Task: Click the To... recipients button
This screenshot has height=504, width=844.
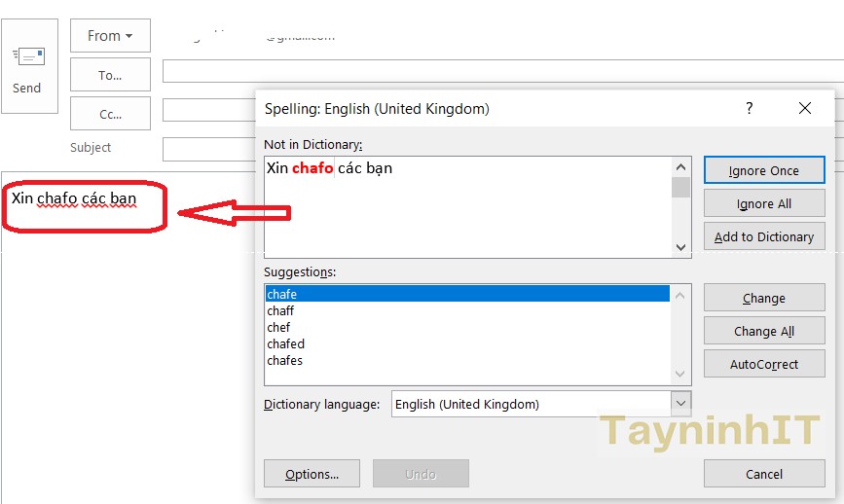Action: pyautogui.click(x=110, y=75)
